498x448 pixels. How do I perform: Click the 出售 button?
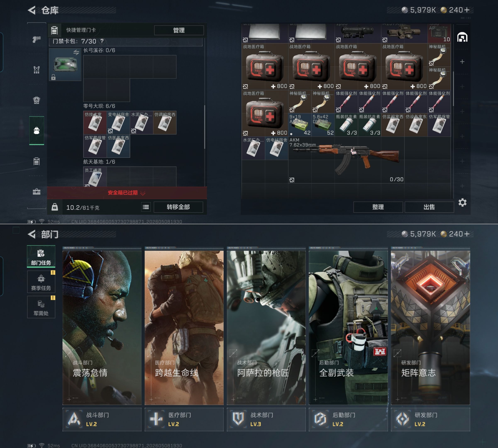pos(429,207)
